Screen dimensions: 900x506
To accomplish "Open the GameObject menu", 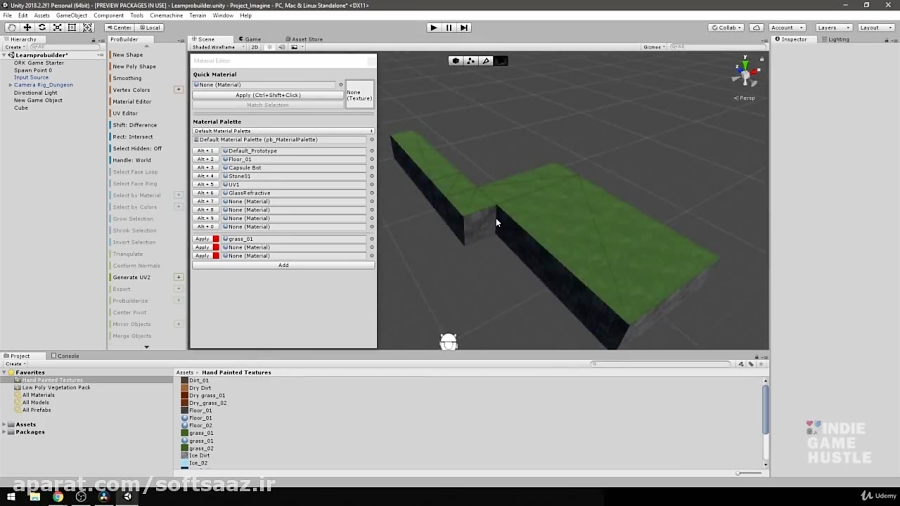I will [72, 15].
